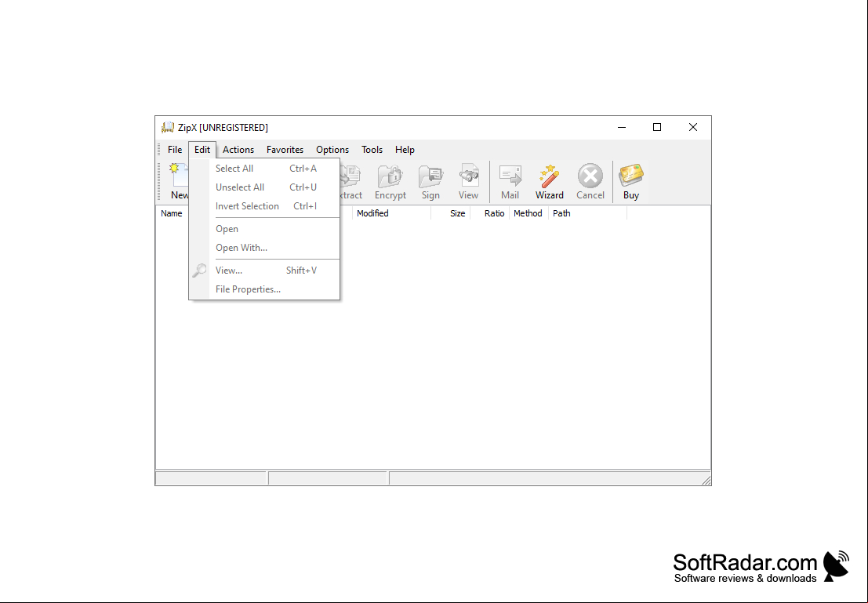The width and height of the screenshot is (868, 603).
Task: Open the Help menu
Action: coord(405,150)
